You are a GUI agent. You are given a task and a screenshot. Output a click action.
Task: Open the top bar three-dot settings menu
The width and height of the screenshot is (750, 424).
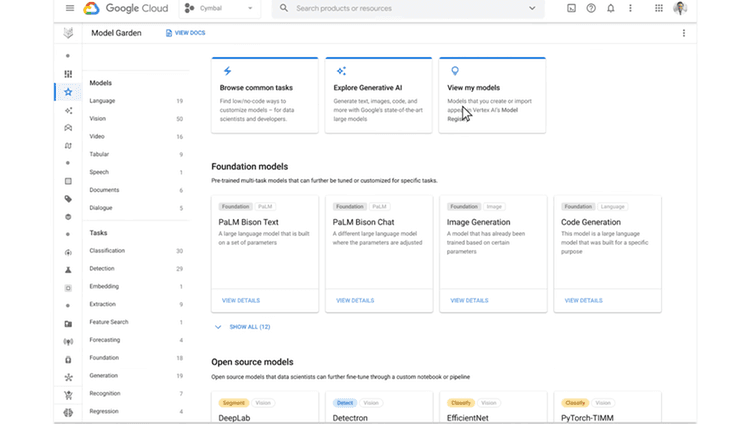[x=630, y=8]
